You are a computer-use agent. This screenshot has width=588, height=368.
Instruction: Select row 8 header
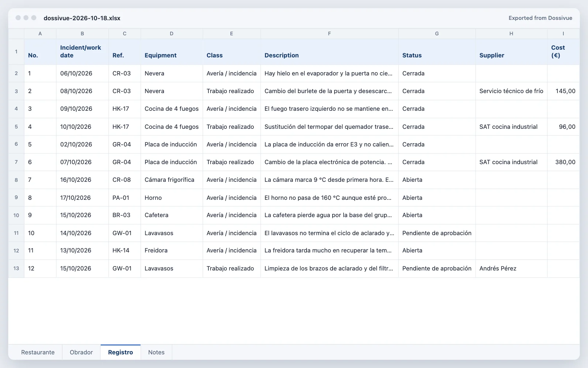pyautogui.click(x=16, y=180)
